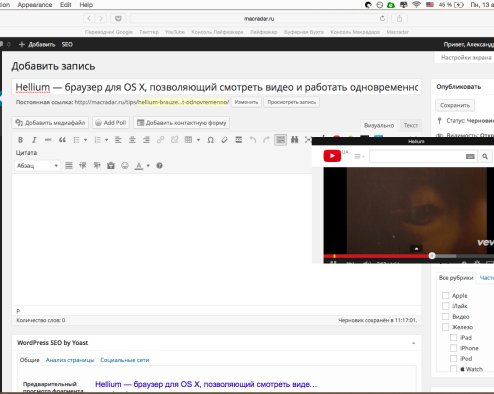
Task: Click the Просмотреть запись button
Action: (292, 102)
